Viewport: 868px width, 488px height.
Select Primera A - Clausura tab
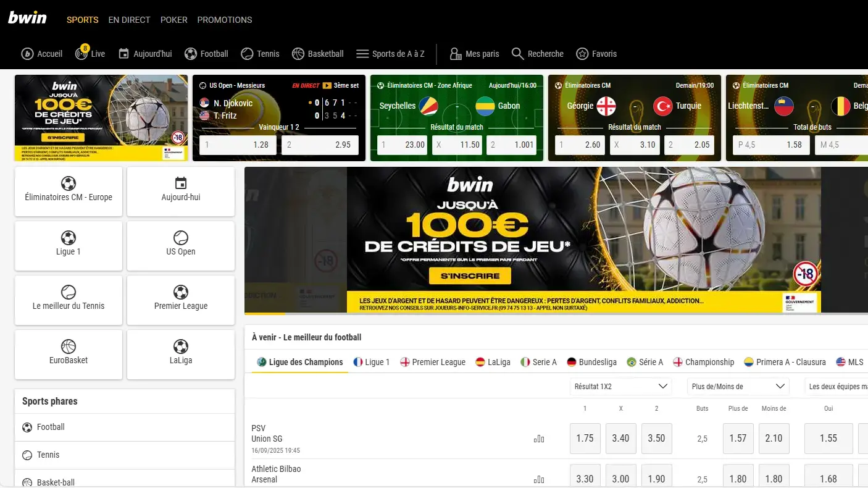(x=785, y=362)
